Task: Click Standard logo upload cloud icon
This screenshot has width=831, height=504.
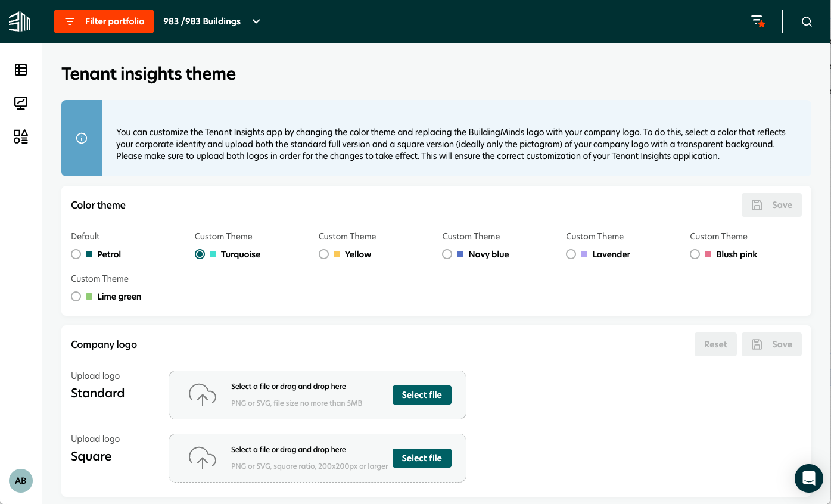Action: coord(203,395)
